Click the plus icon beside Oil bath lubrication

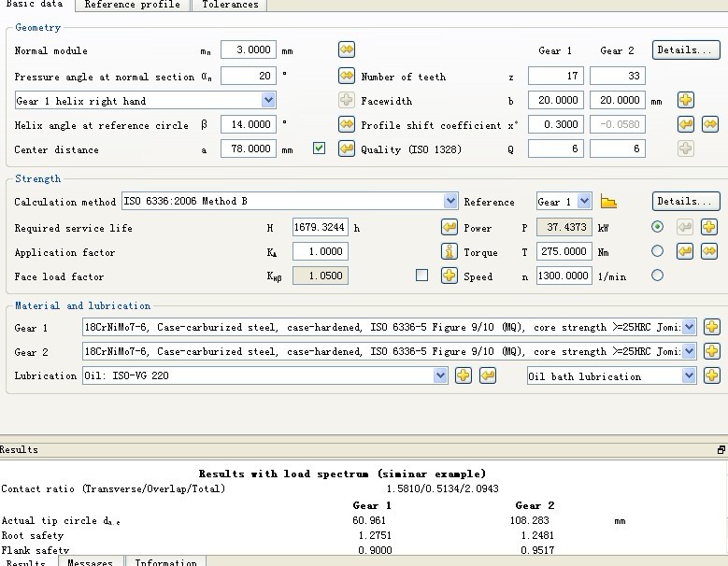[x=712, y=375]
